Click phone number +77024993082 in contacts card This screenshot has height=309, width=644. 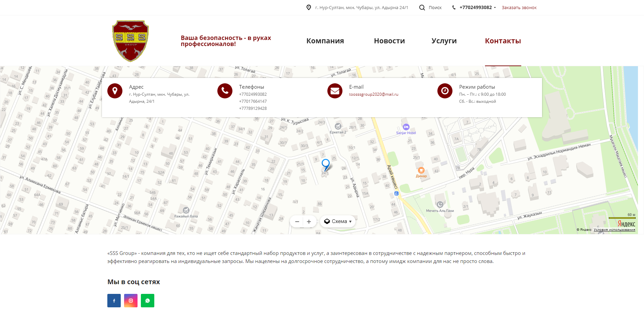pos(253,94)
